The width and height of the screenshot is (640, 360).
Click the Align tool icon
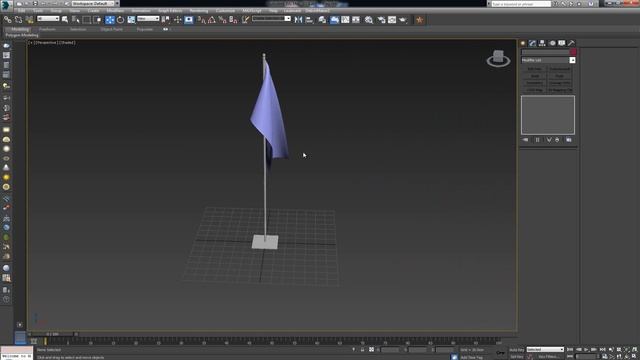[309, 20]
